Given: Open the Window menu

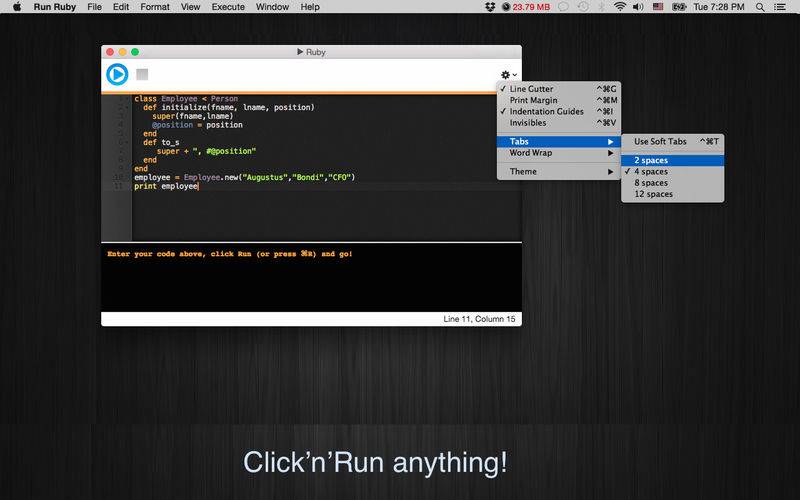Looking at the screenshot, I should [x=272, y=7].
